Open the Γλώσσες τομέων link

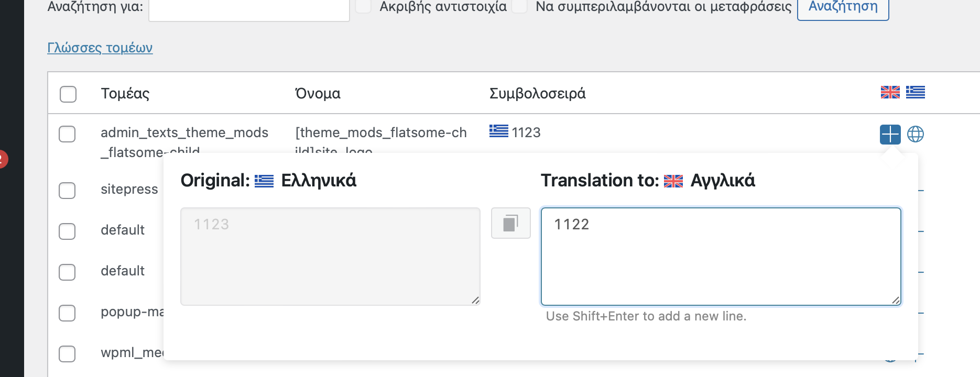click(100, 48)
